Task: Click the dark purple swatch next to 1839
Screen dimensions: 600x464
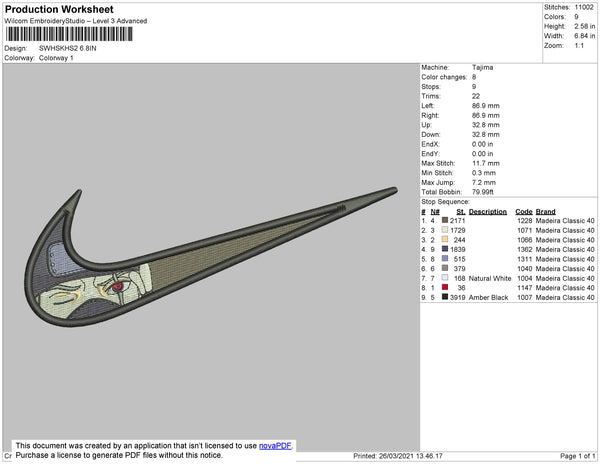Action: coord(445,249)
